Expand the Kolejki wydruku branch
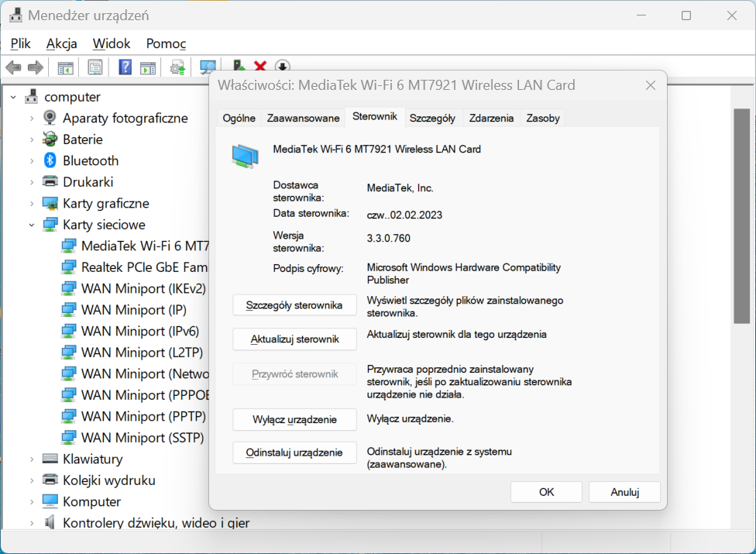Screen dimensions: 756x554 pos(32,480)
